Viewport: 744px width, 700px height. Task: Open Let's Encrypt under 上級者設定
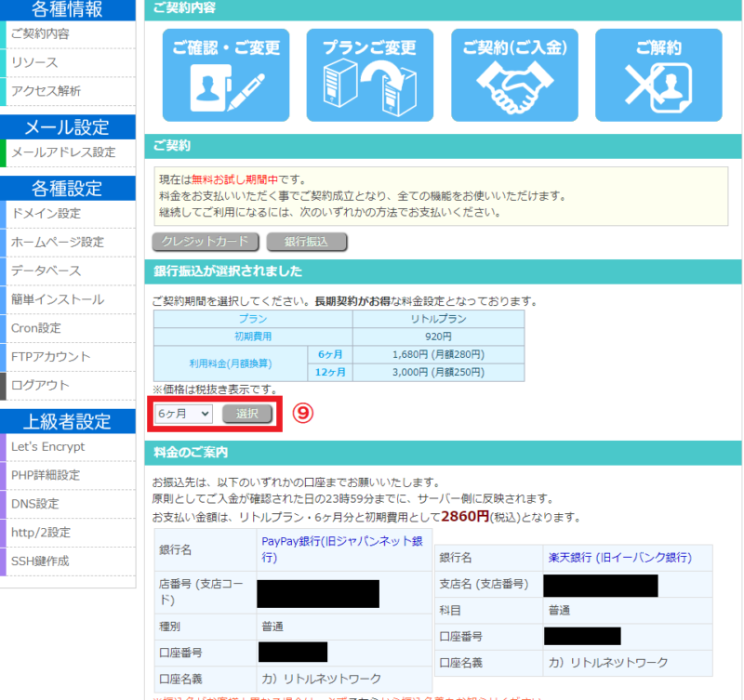(x=46, y=446)
